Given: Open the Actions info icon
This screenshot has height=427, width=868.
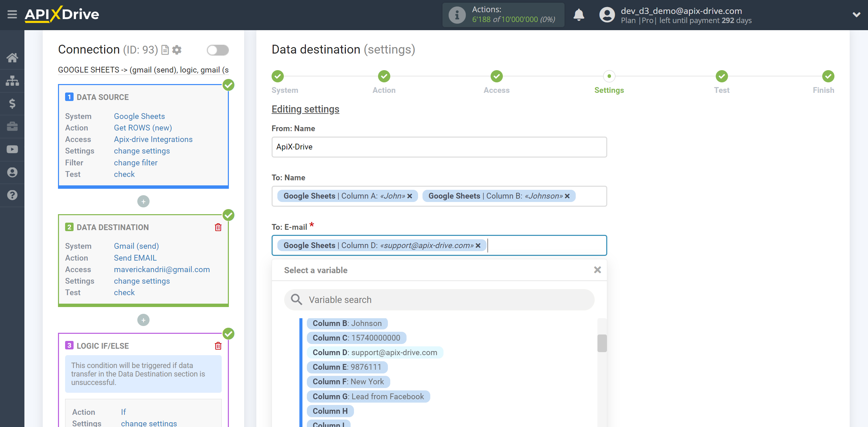Looking at the screenshot, I should point(457,15).
